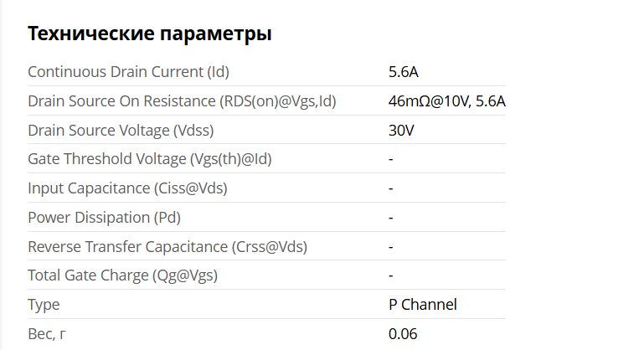Select the 46mΩ@10V, 5.6A resistance value
This screenshot has height=350, width=644.
446,101
